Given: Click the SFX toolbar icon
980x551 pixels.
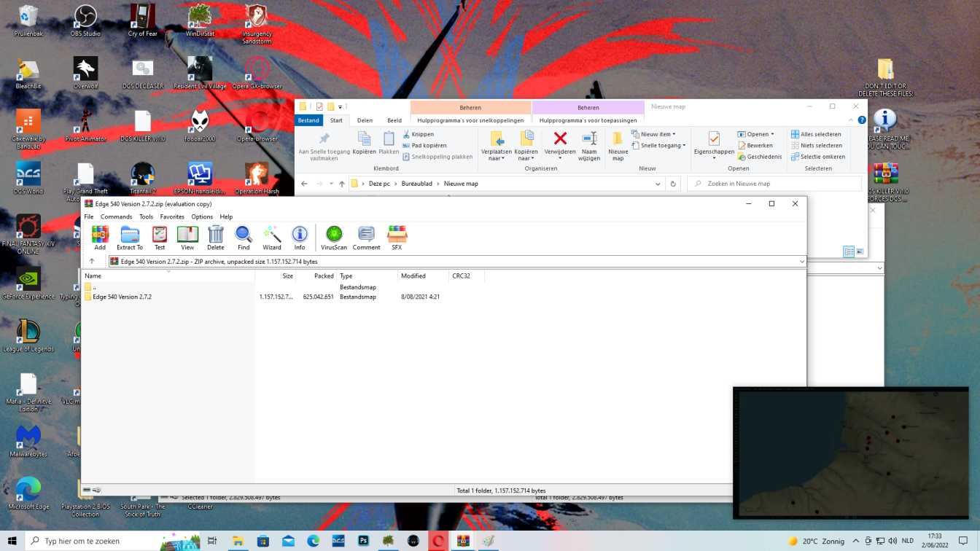Looking at the screenshot, I should click(397, 238).
